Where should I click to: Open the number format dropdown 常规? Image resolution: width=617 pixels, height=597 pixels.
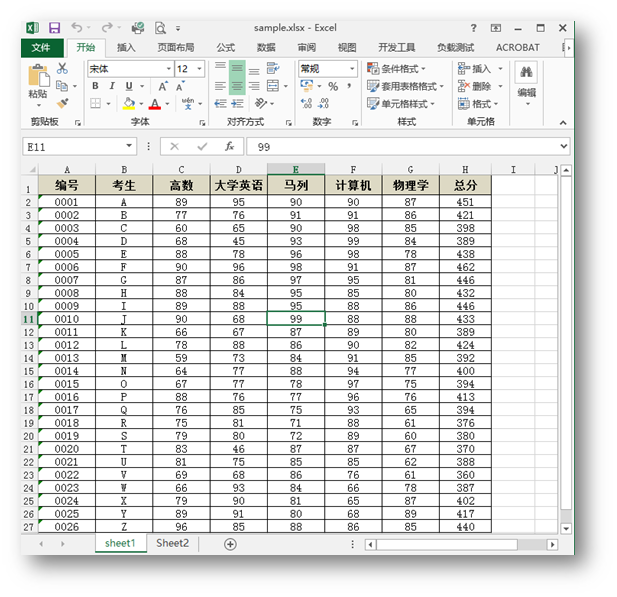[x=352, y=69]
